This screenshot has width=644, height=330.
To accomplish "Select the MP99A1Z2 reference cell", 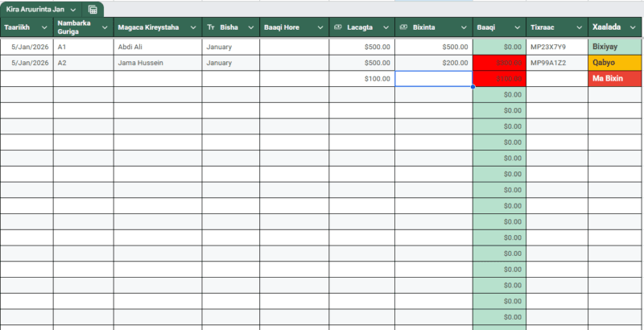I will point(557,63).
